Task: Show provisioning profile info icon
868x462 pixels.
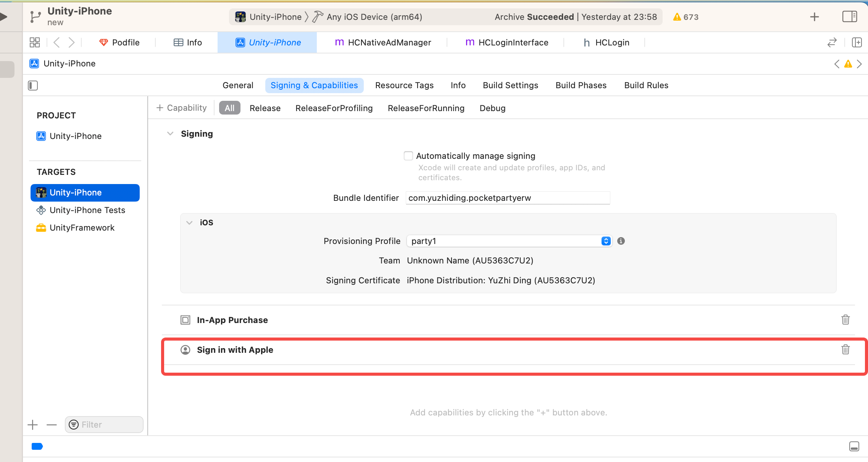Action: tap(621, 241)
